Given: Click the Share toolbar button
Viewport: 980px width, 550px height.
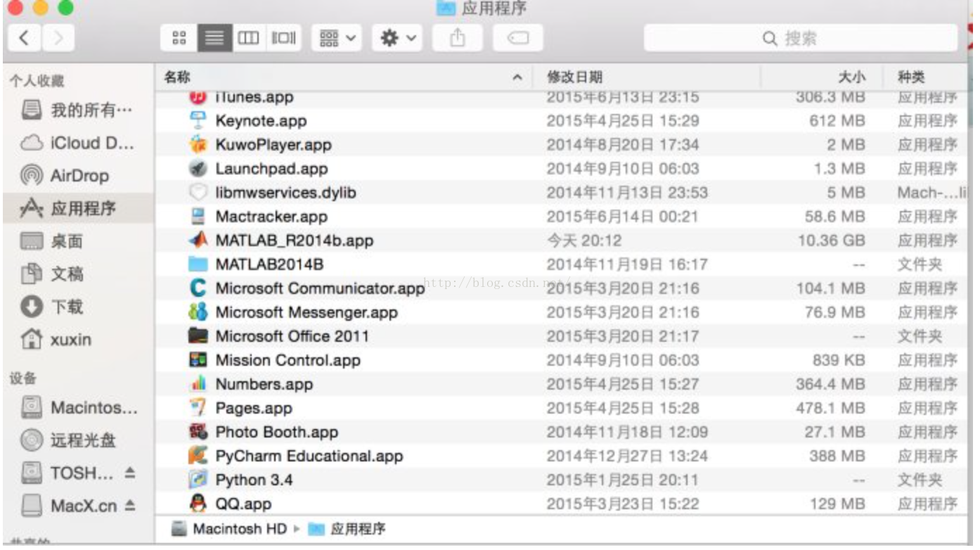Looking at the screenshot, I should [457, 38].
